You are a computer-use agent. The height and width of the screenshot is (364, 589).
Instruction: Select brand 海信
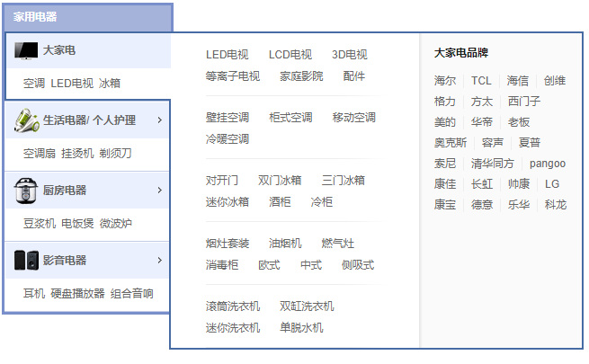tap(517, 81)
